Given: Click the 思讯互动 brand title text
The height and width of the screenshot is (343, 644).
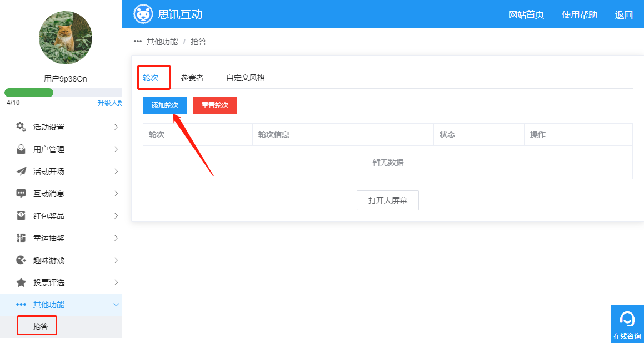Looking at the screenshot, I should pos(180,14).
